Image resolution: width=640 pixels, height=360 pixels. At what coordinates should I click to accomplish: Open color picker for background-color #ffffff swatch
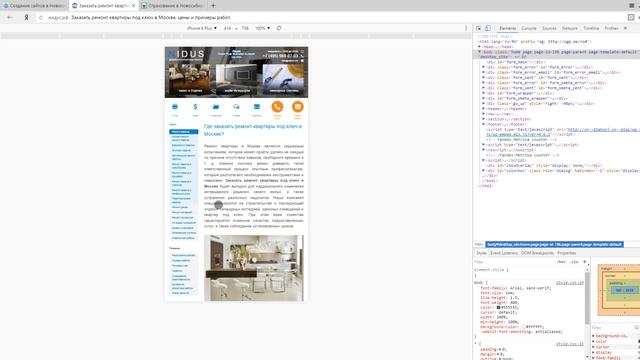524,327
